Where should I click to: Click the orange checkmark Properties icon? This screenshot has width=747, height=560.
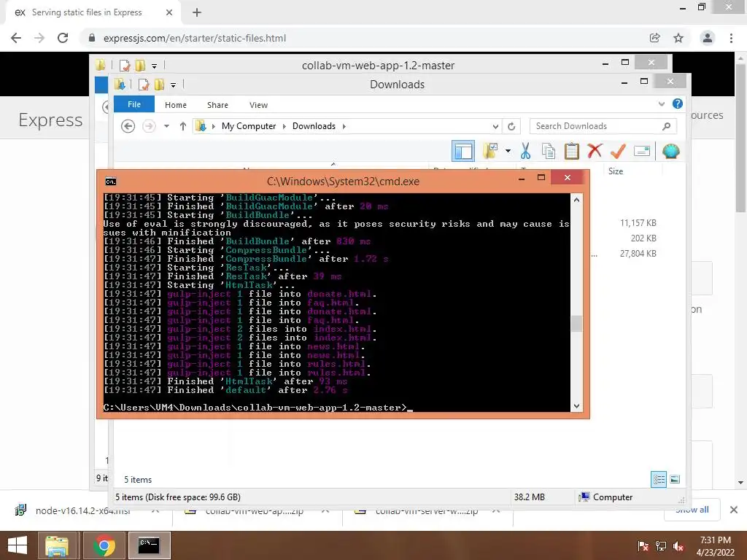[618, 151]
